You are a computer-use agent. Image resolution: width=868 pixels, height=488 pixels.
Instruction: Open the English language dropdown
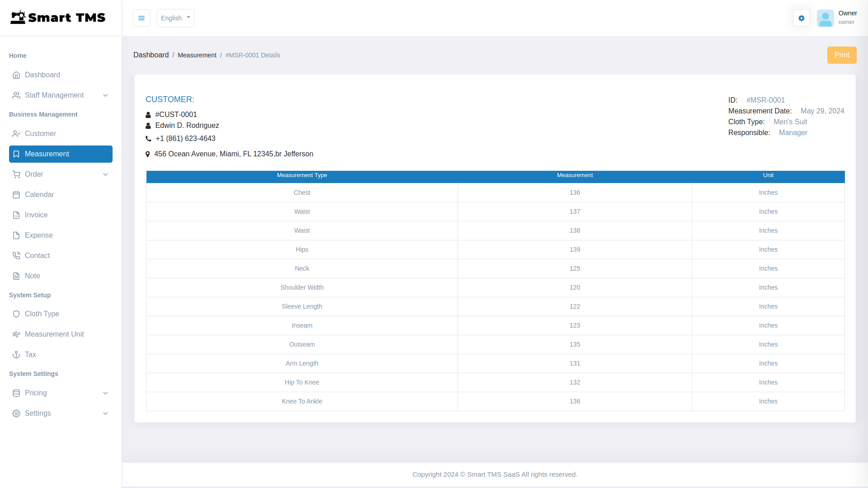point(175,18)
